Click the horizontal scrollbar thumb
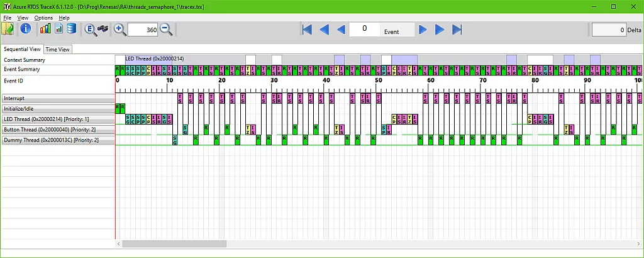Viewport: 644px width, 258px height. click(x=174, y=244)
